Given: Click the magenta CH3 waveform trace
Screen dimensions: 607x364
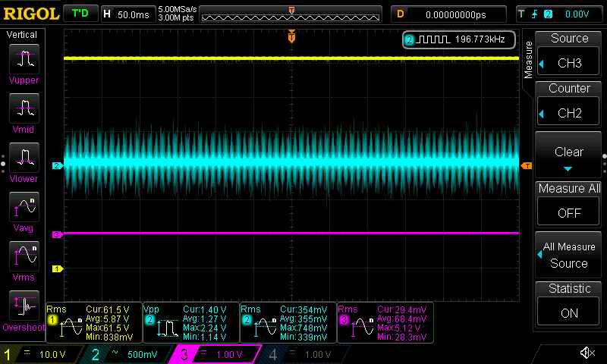Looking at the screenshot, I should [x=291, y=234].
